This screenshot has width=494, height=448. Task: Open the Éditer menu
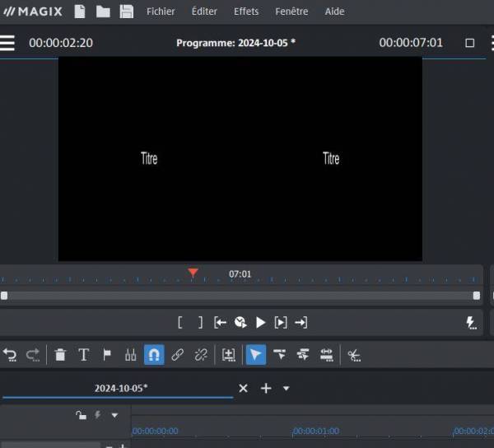204,12
